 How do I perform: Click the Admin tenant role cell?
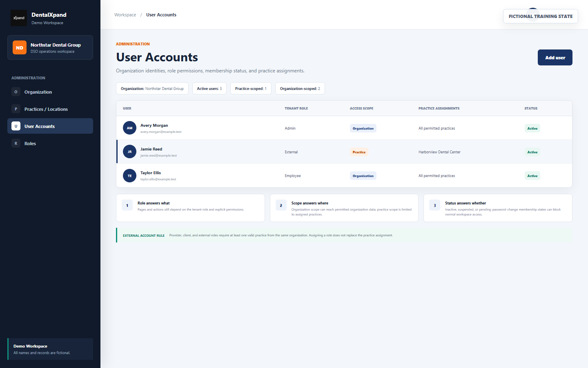(x=290, y=128)
